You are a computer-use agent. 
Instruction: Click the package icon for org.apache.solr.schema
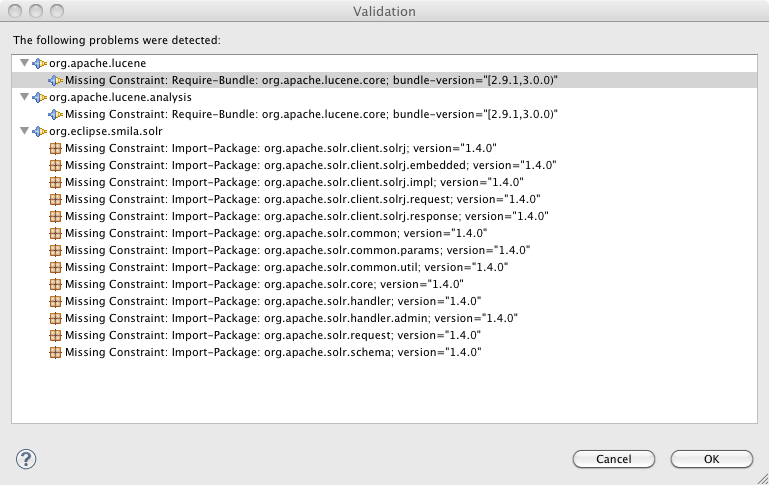pyautogui.click(x=56, y=352)
